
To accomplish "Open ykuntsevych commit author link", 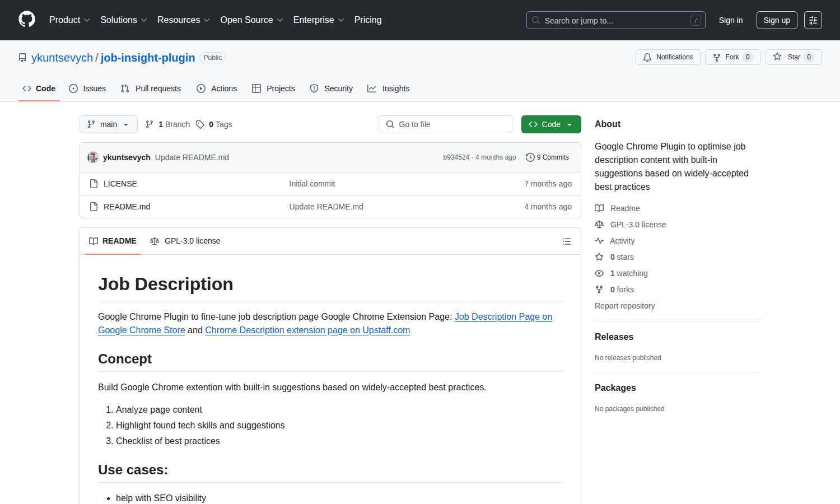I will click(x=127, y=157).
